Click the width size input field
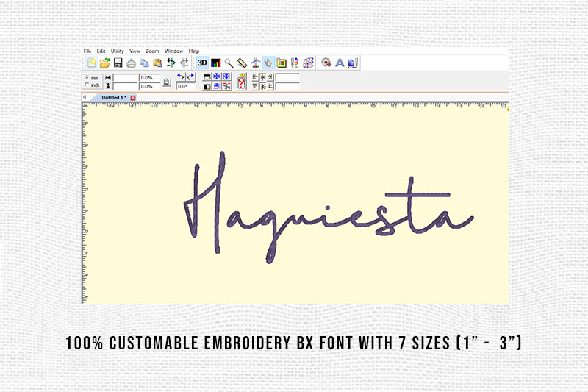Image resolution: width=588 pixels, height=392 pixels. click(x=125, y=78)
